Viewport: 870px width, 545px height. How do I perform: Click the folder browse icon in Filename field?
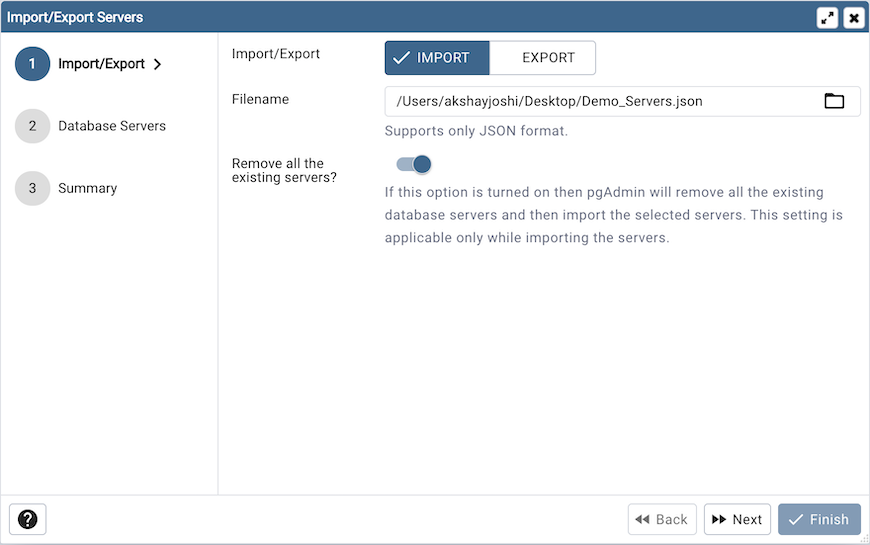click(834, 101)
